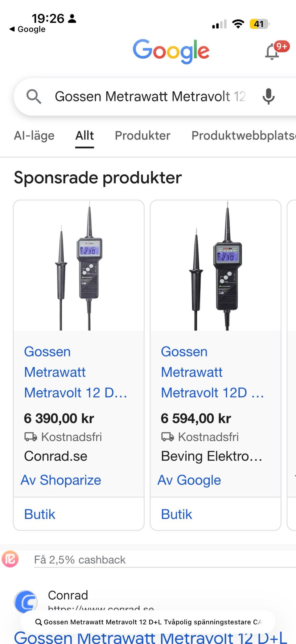
Task: Tap the magnifying glass search icon
Action: (34, 97)
